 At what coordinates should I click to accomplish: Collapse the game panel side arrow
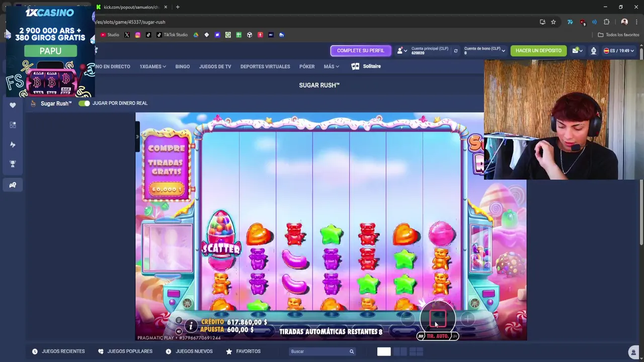click(x=137, y=136)
